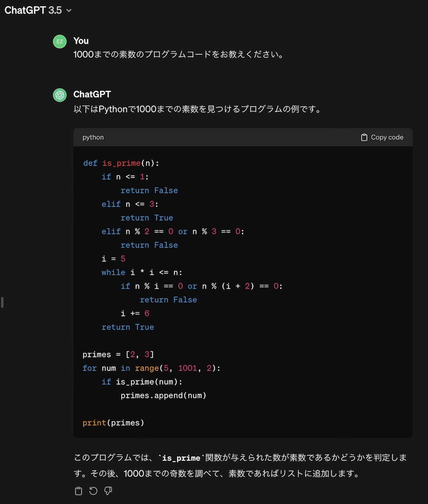Open the ChatGPT 3.5 model selector
The width and height of the screenshot is (428, 504).
point(38,10)
